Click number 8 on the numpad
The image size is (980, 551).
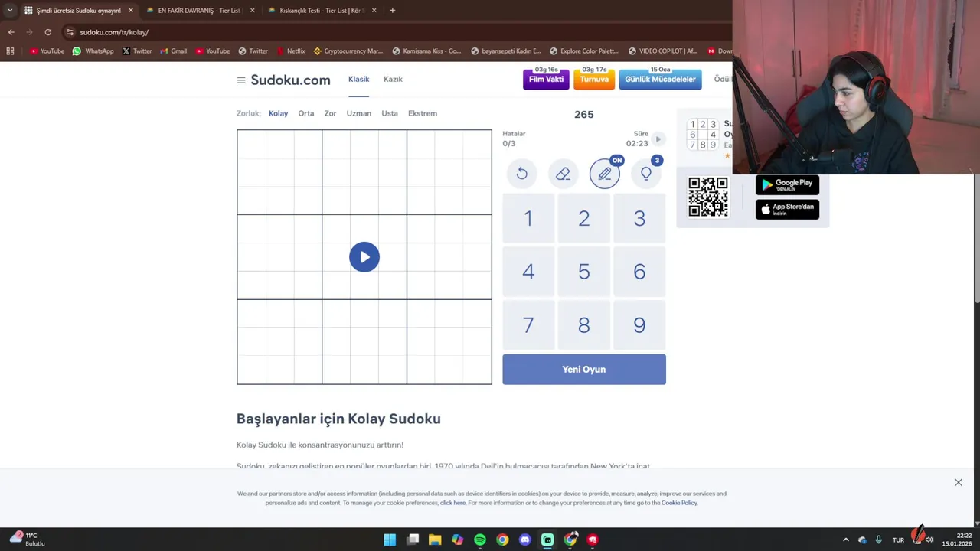click(x=584, y=325)
